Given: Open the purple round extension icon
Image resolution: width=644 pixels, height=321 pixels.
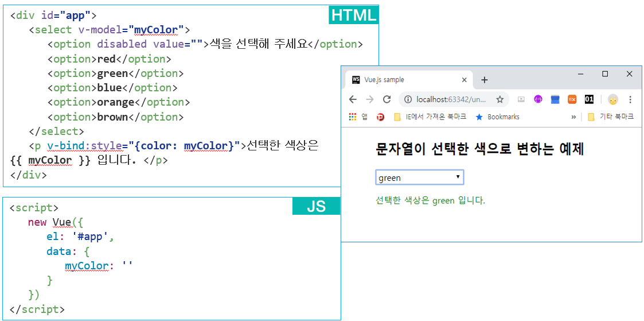Looking at the screenshot, I should click(538, 99).
